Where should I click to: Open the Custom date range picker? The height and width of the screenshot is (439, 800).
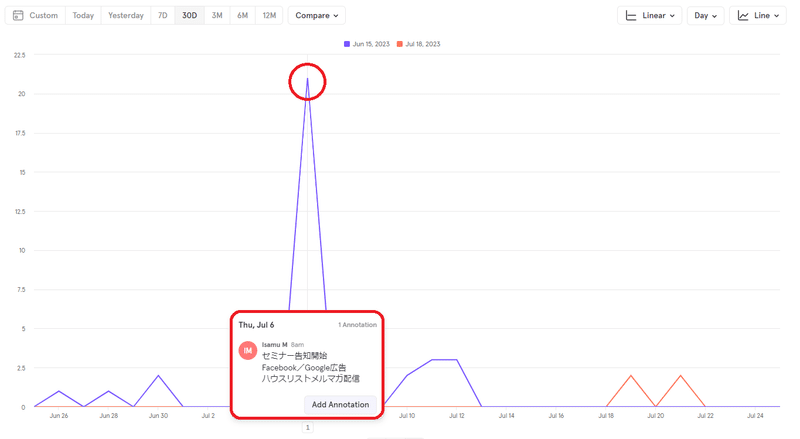(x=35, y=15)
